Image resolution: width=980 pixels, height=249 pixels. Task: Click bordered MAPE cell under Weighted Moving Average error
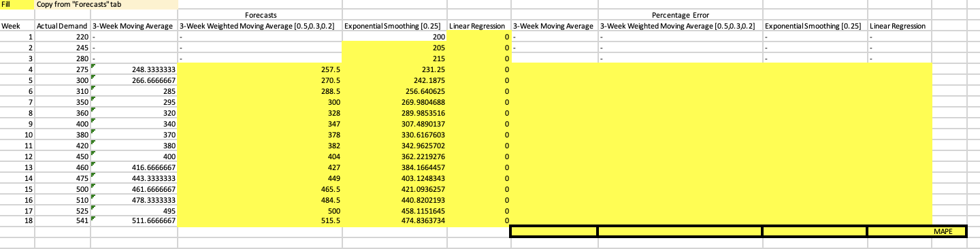(681, 232)
